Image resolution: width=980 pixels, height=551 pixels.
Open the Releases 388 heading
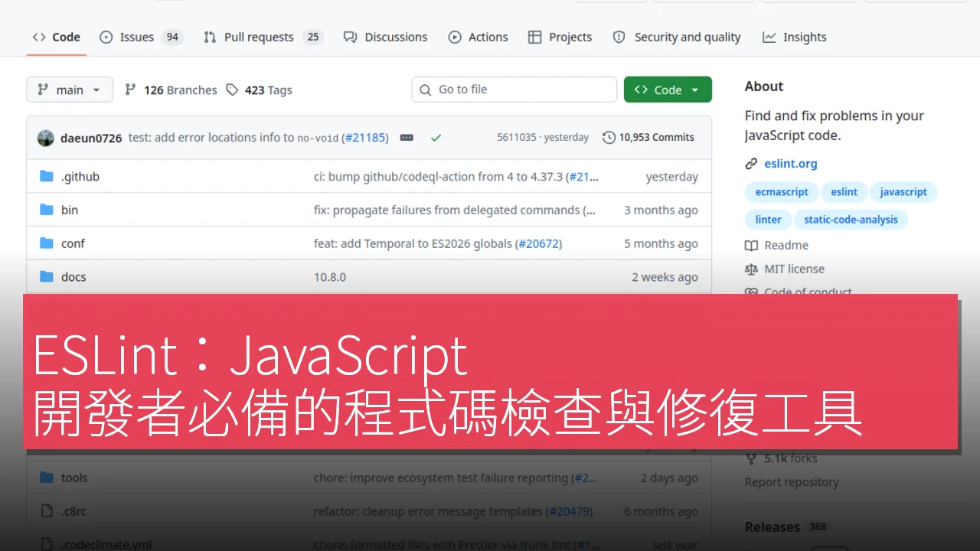click(786, 527)
